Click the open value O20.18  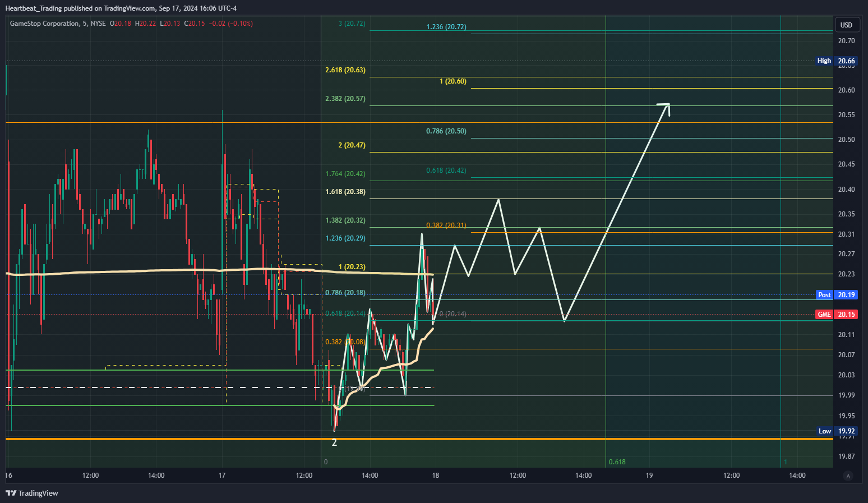[x=121, y=24]
